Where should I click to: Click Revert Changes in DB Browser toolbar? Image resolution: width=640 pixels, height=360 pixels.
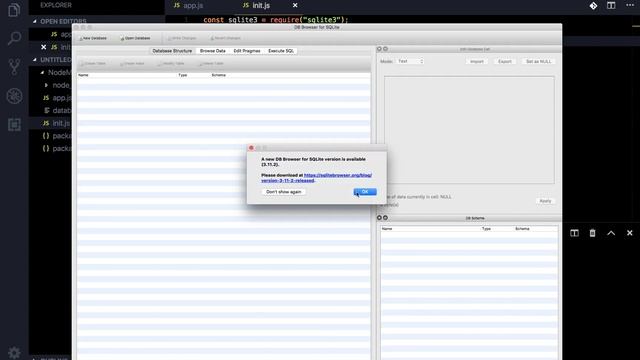(x=225, y=38)
